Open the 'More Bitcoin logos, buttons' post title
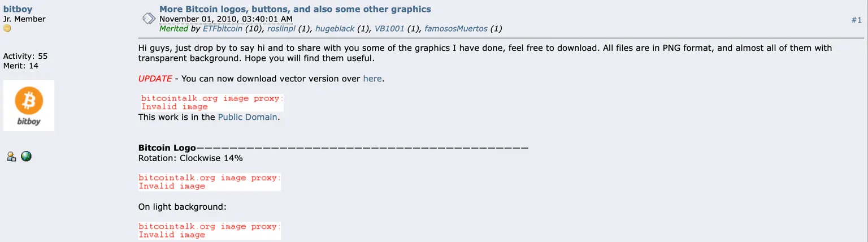868x242 pixels. click(295, 9)
